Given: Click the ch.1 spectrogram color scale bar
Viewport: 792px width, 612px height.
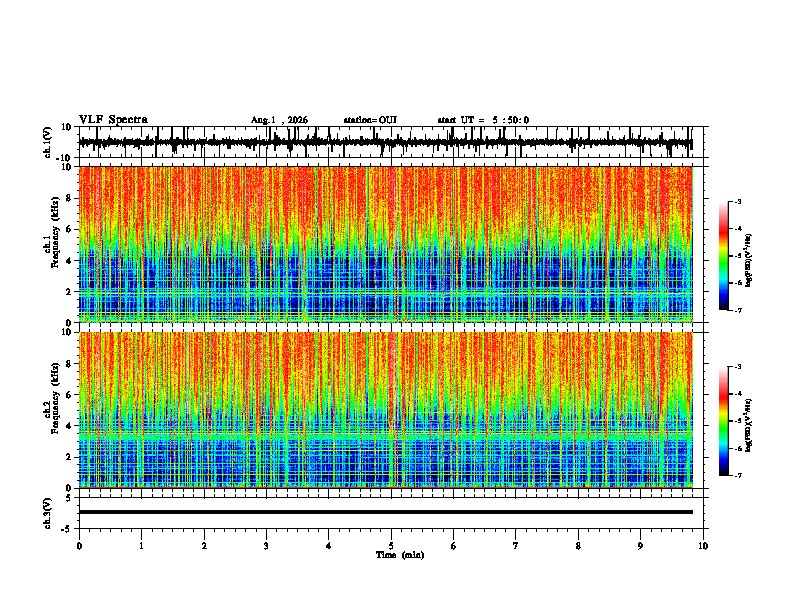Looking at the screenshot, I should pyautogui.click(x=724, y=256).
